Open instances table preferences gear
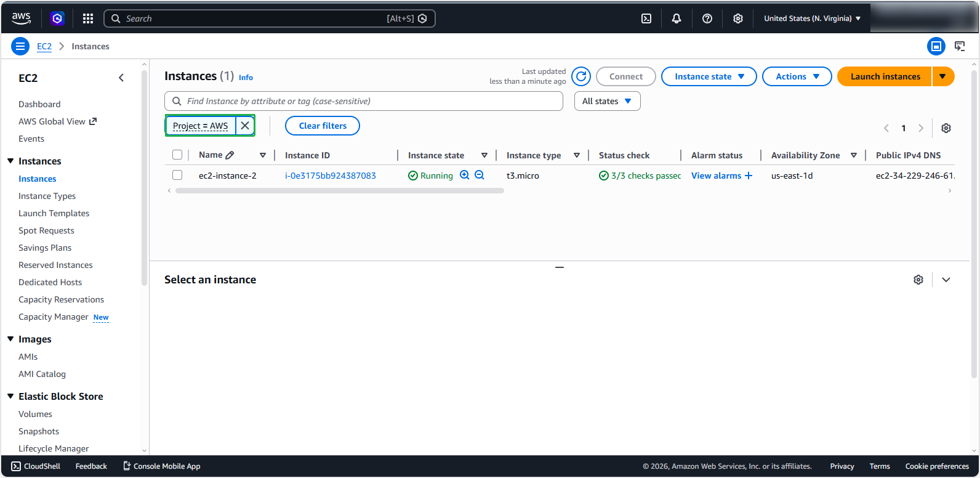 (x=946, y=128)
